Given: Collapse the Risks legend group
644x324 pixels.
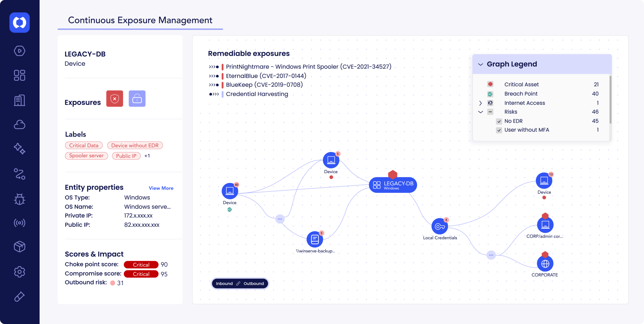Looking at the screenshot, I should [480, 112].
